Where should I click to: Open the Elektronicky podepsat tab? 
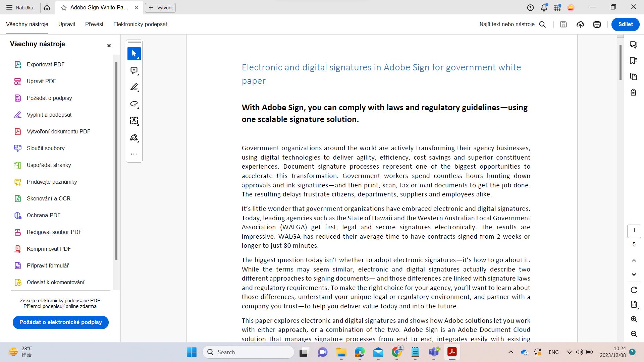click(x=140, y=24)
